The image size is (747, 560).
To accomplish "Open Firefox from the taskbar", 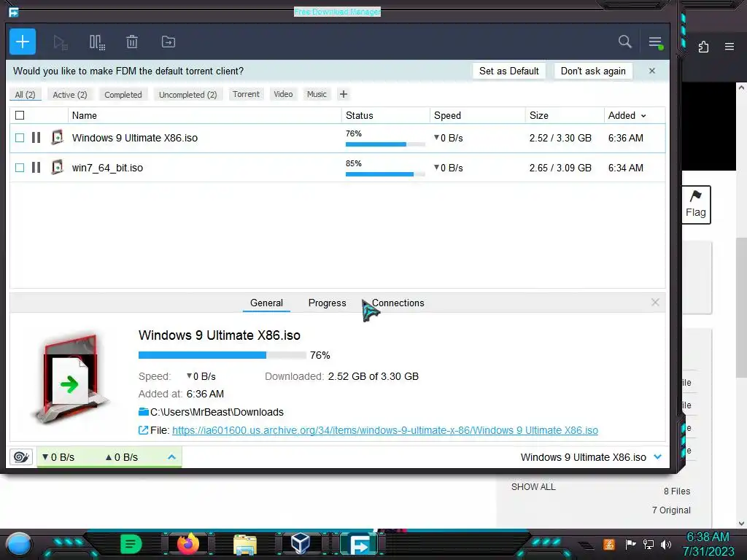I will tap(188, 543).
